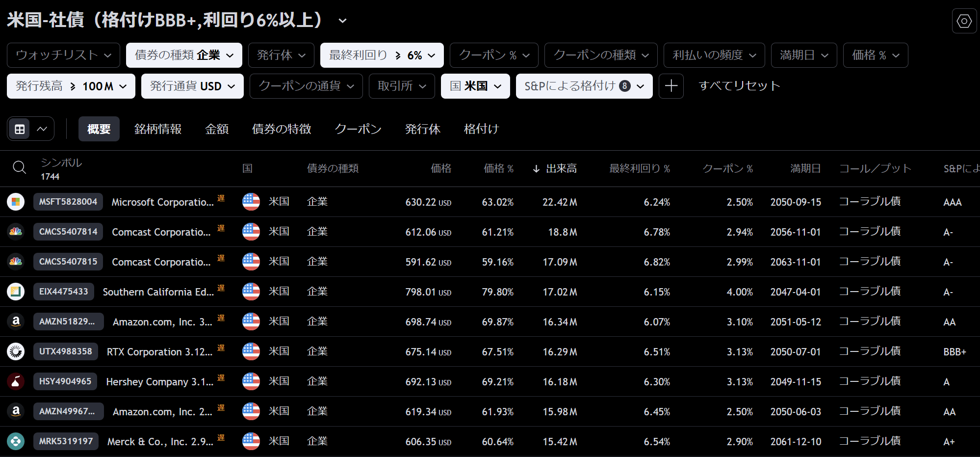
Task: Open the 発行通貨 USD dropdown
Action: pos(192,86)
